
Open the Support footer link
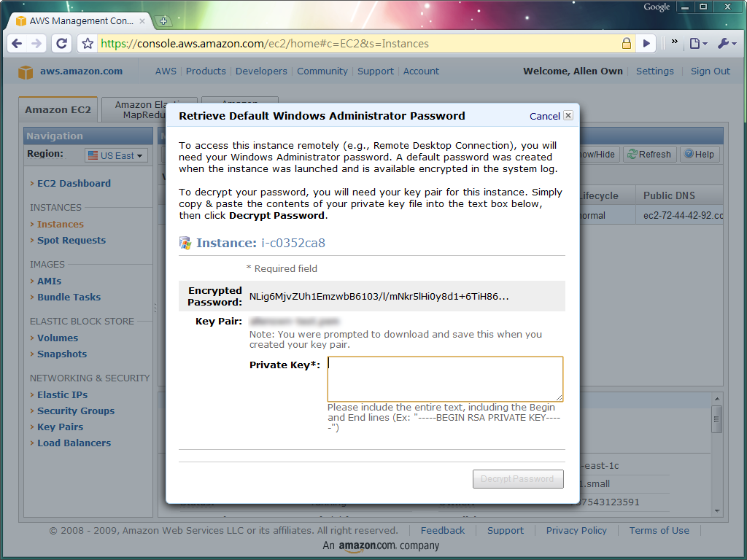(x=505, y=531)
